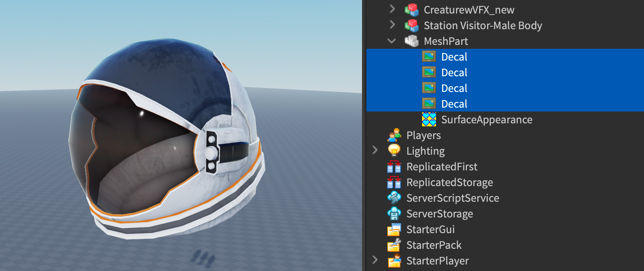Screen dimensions: 644x271
Task: Click the StarterPack folder icon
Action: coord(394,245)
